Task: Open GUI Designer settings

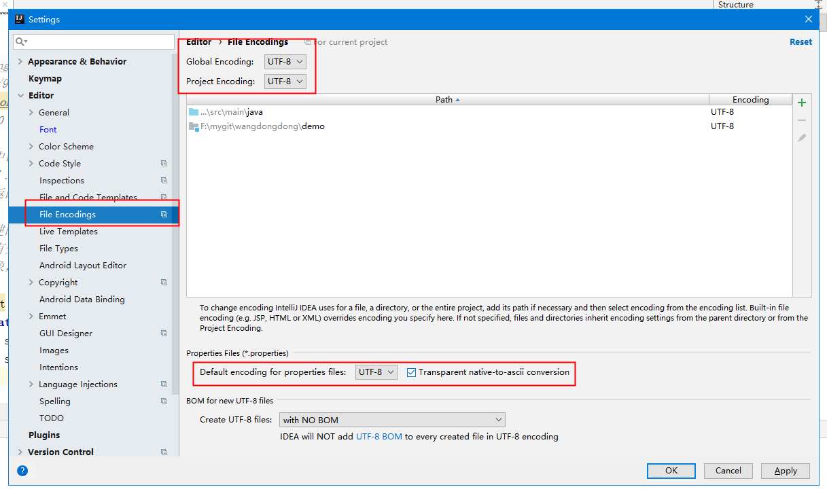Action: (66, 334)
